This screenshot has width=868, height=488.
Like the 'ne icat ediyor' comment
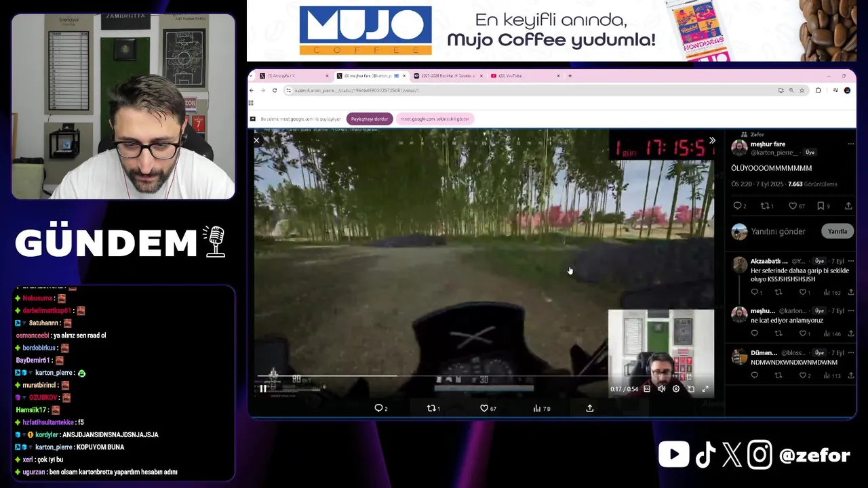[x=804, y=333]
